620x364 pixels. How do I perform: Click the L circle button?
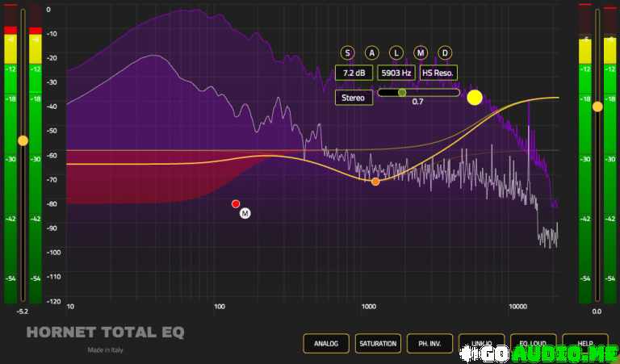click(x=396, y=53)
